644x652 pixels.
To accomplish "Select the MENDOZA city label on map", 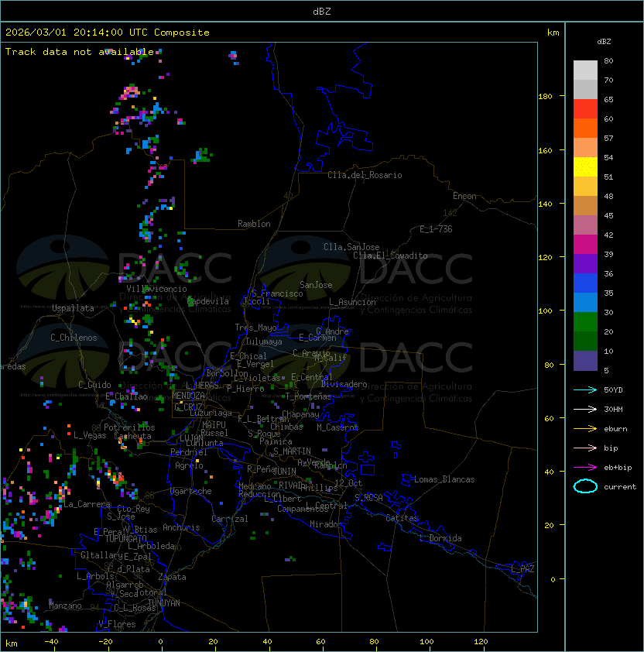I will 190,396.
